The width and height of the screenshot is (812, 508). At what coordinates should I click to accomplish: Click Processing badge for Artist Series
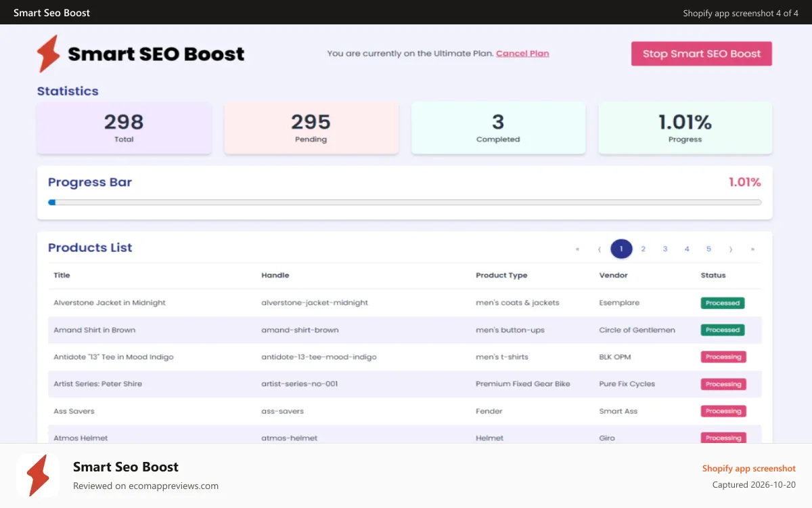point(723,384)
